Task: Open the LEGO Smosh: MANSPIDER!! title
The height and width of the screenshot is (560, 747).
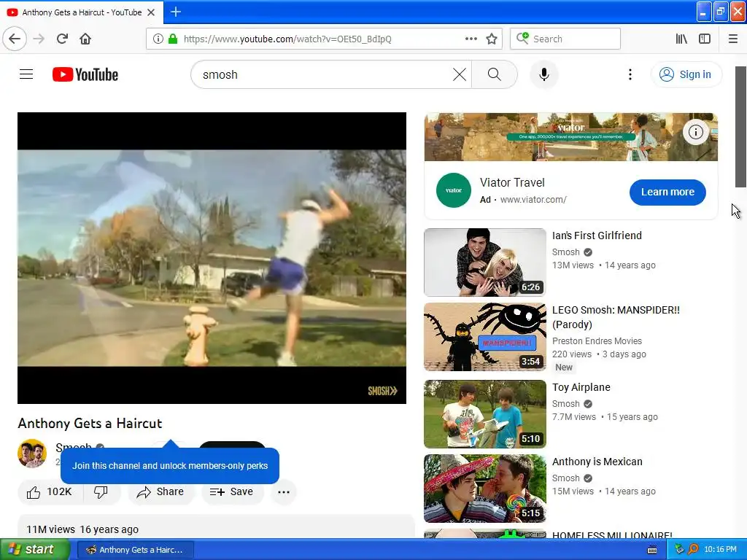Action: (616, 317)
